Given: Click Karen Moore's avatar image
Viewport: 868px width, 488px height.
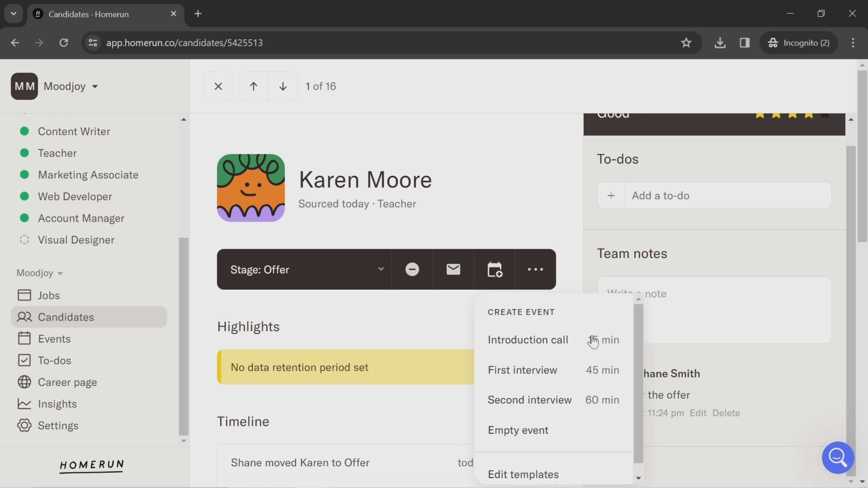Looking at the screenshot, I should [x=251, y=188].
